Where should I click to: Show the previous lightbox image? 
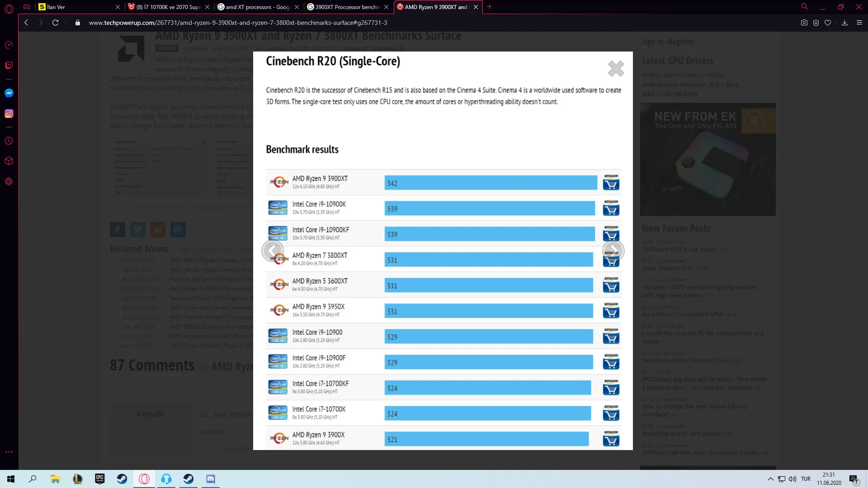coord(272,250)
